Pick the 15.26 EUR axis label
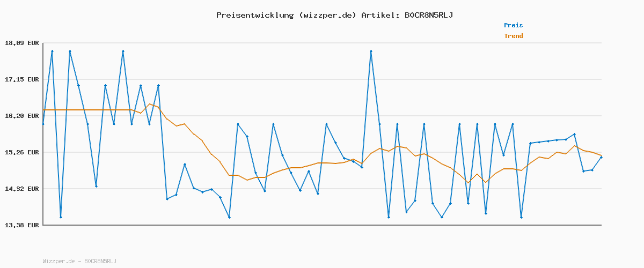644x268 pixels. (21, 152)
